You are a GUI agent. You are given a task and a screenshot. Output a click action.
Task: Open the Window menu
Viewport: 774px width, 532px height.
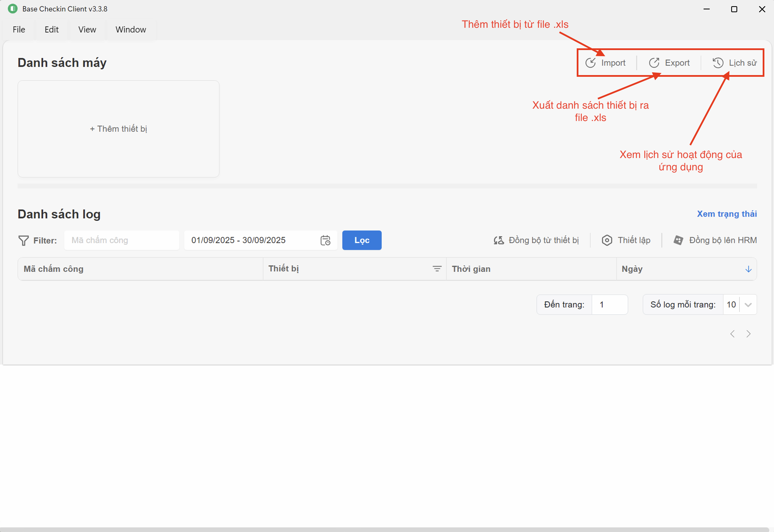131,29
